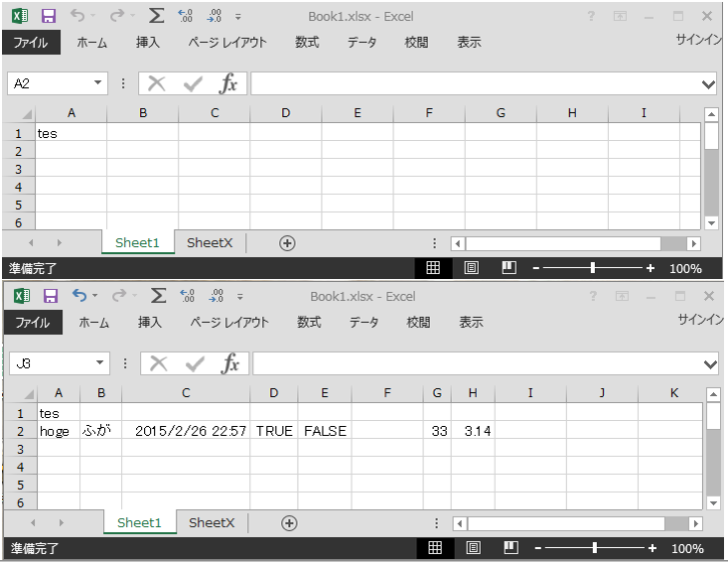This screenshot has height=562, width=728.
Task: Click Insert Function fx in upper window
Action: click(x=228, y=84)
